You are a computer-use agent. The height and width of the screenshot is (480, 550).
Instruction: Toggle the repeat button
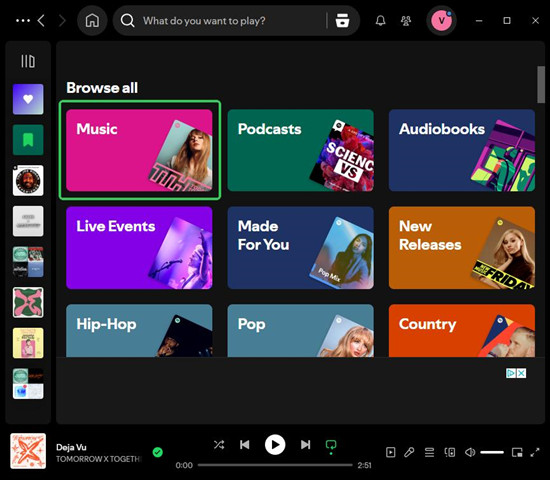[x=331, y=446]
